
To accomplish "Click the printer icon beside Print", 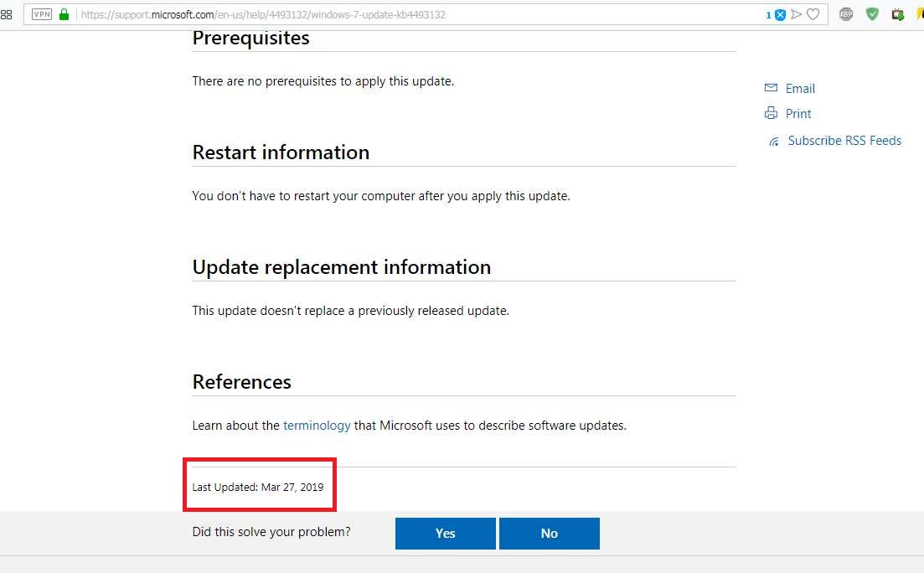I will tap(771, 113).
